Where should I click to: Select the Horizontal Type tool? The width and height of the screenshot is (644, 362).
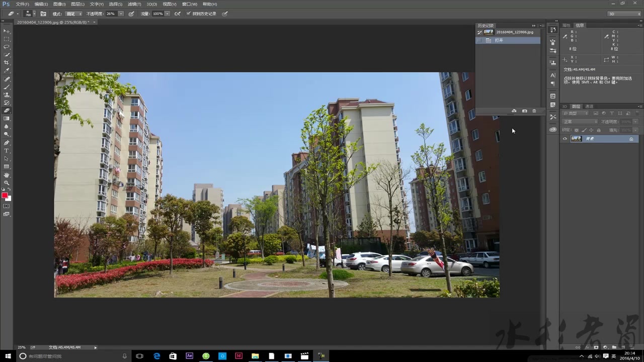[x=7, y=151]
